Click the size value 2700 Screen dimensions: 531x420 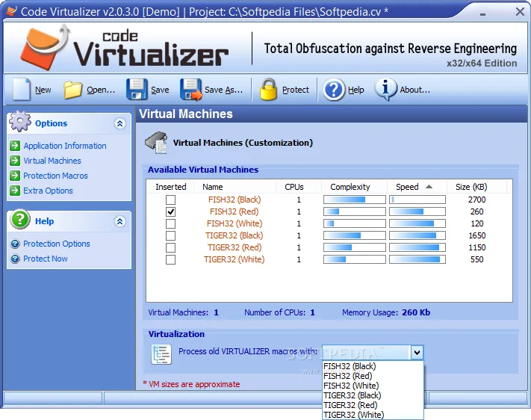coord(476,200)
